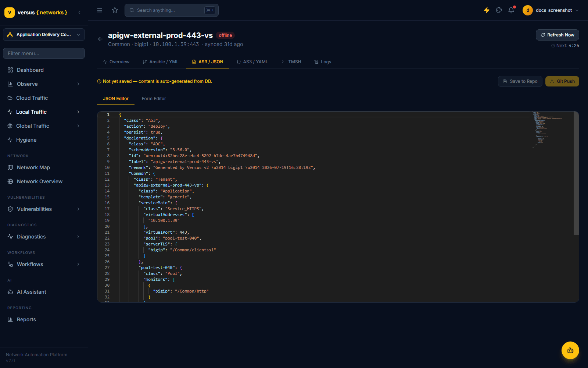Click the Filter menu input
Screen dimensions: 588x368
[x=44, y=53]
